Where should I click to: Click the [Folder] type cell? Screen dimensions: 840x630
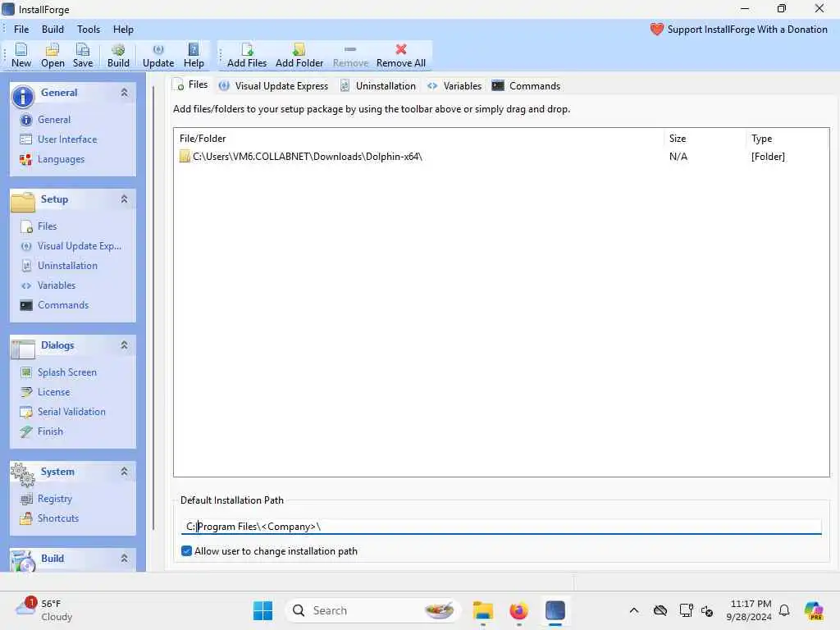[x=768, y=157]
